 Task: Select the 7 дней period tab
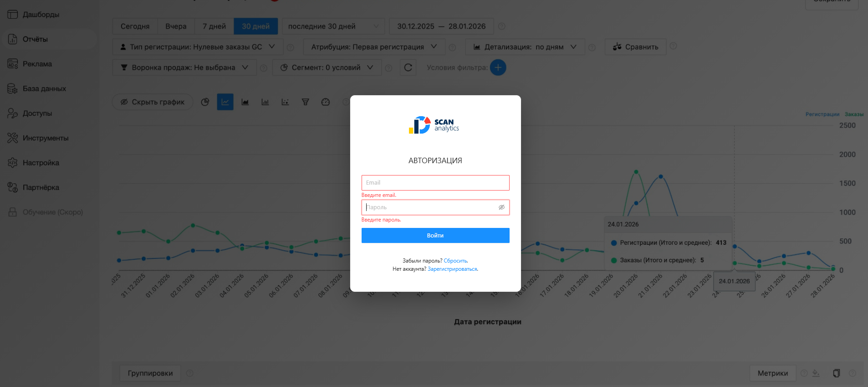[214, 26]
